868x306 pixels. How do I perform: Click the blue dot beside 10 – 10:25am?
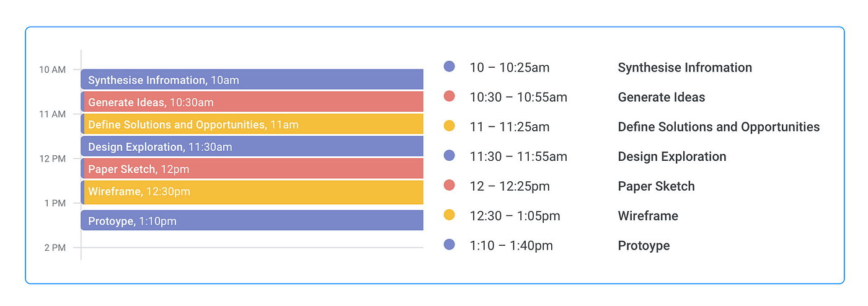449,66
